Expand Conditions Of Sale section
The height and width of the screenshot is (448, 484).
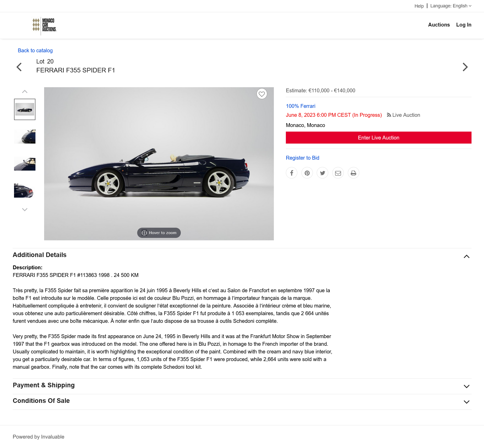click(x=466, y=402)
